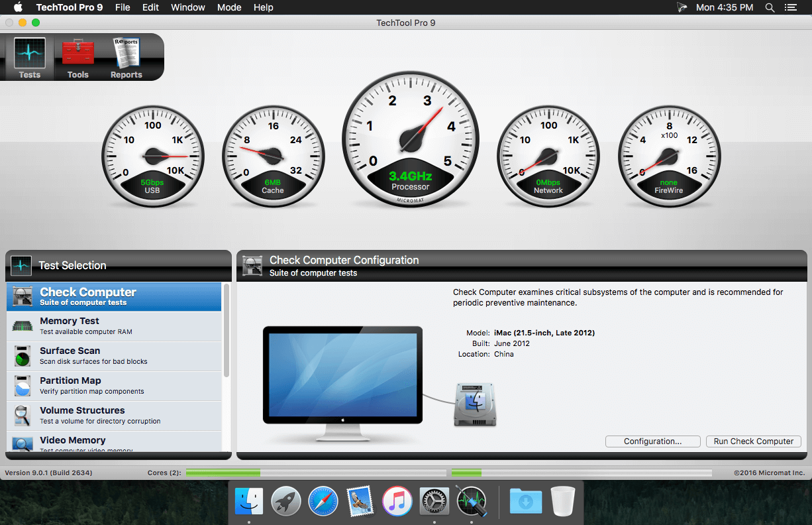Click the Test Selection header icon
This screenshot has width=812, height=525.
pos(21,266)
